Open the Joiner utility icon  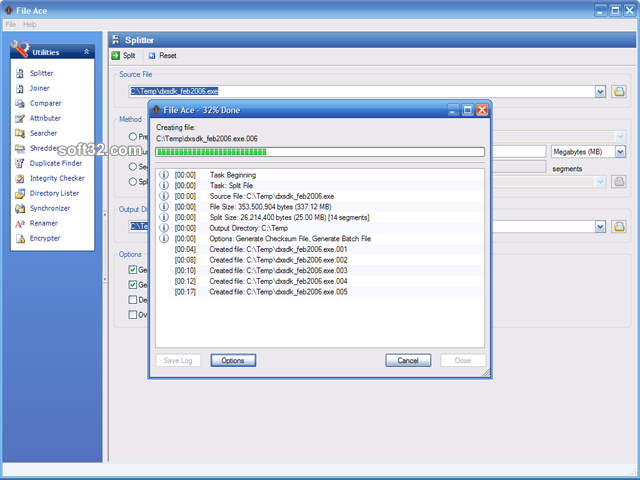click(20, 88)
